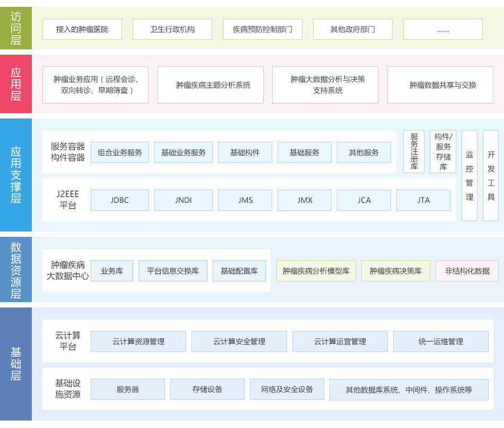Select the 业务库 database box

pos(112,270)
